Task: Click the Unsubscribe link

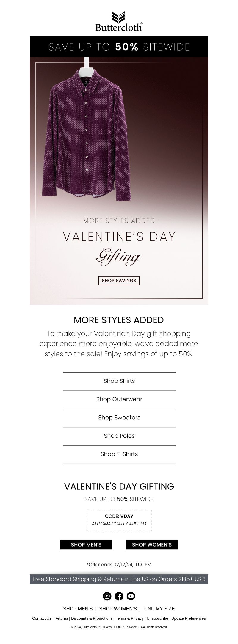Action: pyautogui.click(x=157, y=618)
